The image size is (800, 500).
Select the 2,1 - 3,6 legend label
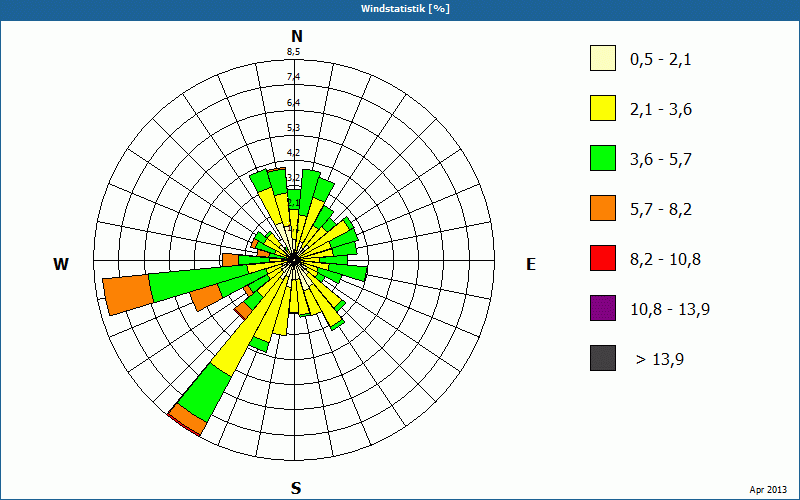click(x=661, y=110)
